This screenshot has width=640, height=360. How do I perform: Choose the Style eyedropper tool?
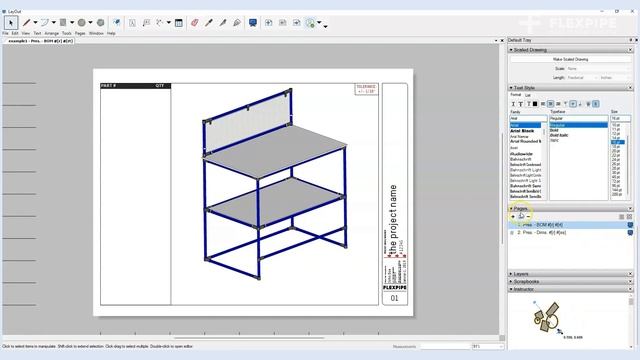coord(209,23)
